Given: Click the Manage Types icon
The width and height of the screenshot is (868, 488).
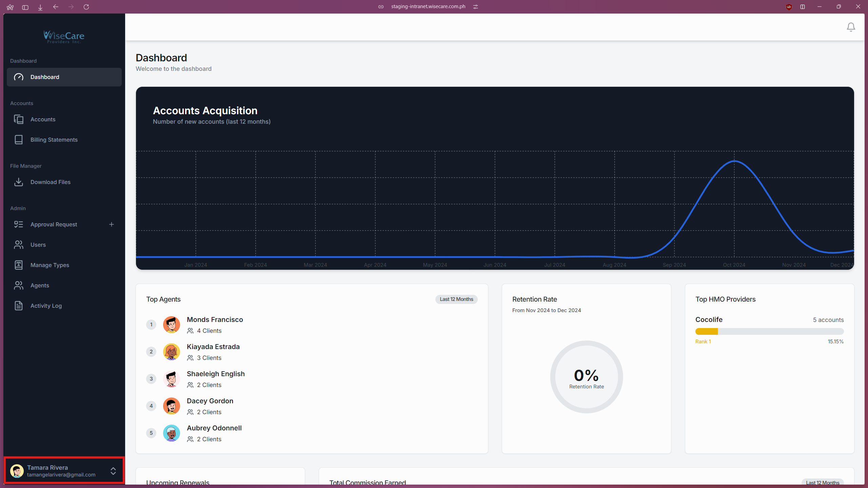Looking at the screenshot, I should (x=19, y=265).
